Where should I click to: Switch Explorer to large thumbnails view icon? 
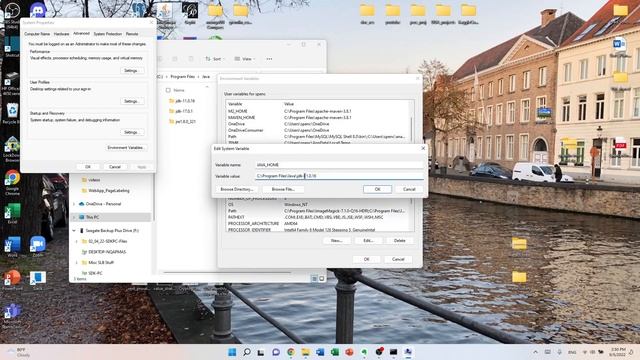point(322,278)
